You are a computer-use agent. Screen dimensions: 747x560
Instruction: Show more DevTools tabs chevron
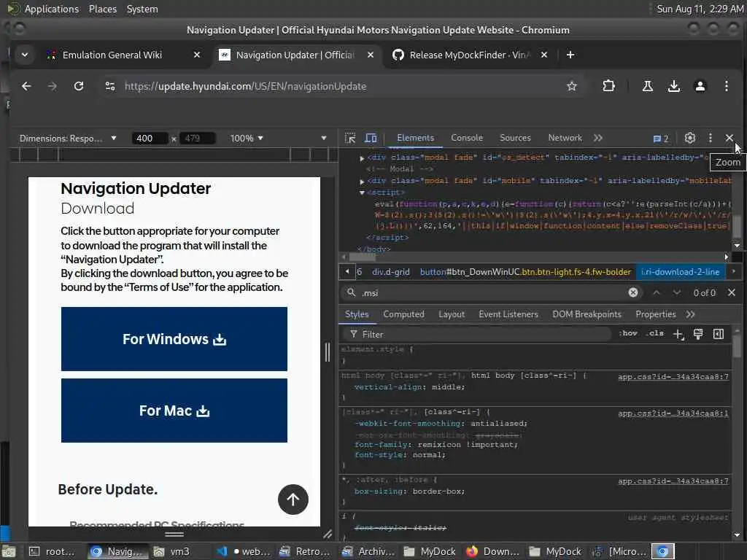598,138
